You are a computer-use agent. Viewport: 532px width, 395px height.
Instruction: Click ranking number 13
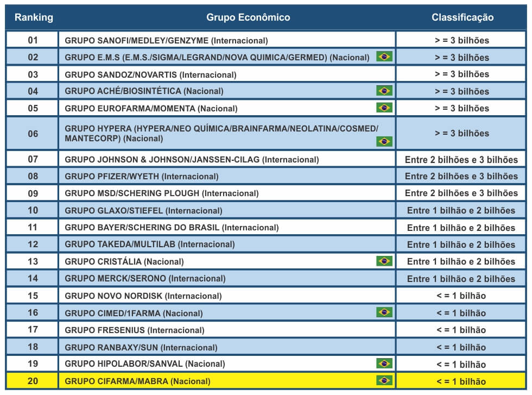click(x=33, y=261)
